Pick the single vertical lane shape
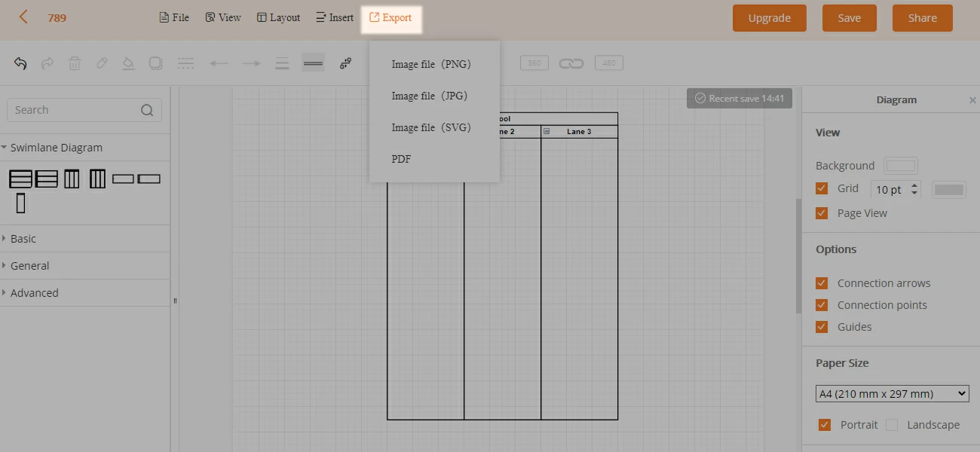Screen dimensions: 980x452 pos(20,203)
